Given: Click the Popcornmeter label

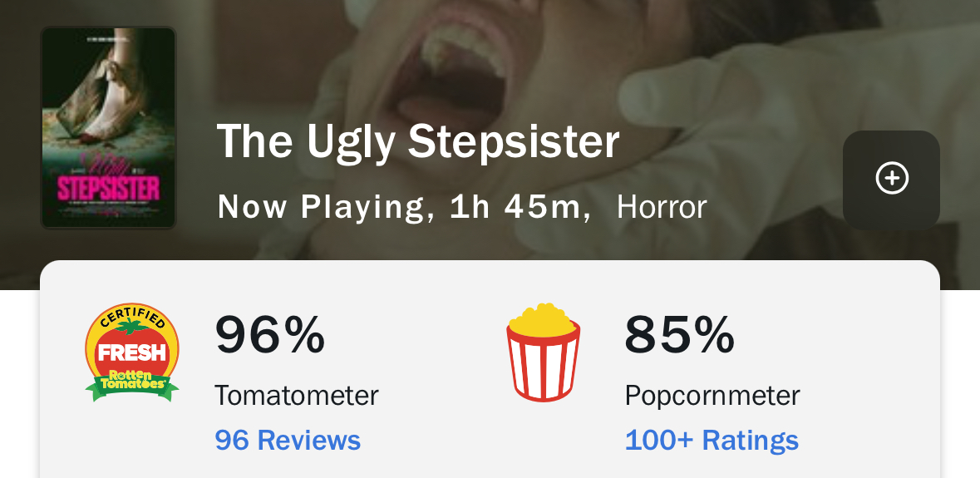Looking at the screenshot, I should pos(712,395).
